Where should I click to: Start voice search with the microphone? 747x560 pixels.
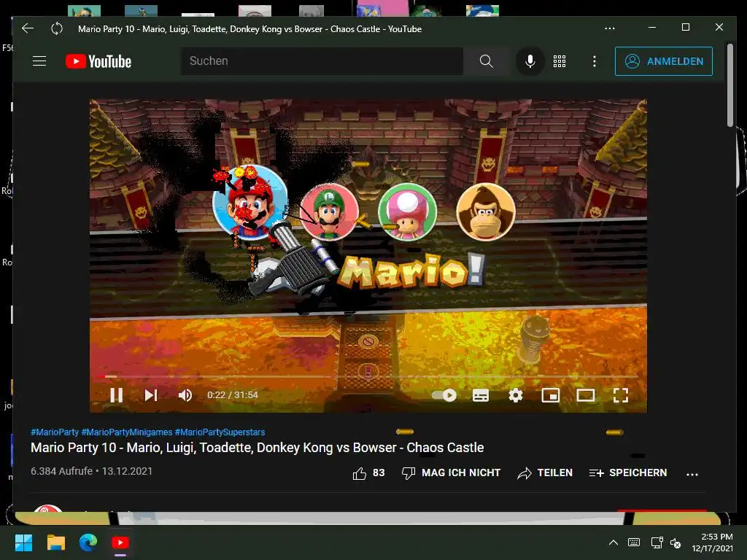point(530,61)
